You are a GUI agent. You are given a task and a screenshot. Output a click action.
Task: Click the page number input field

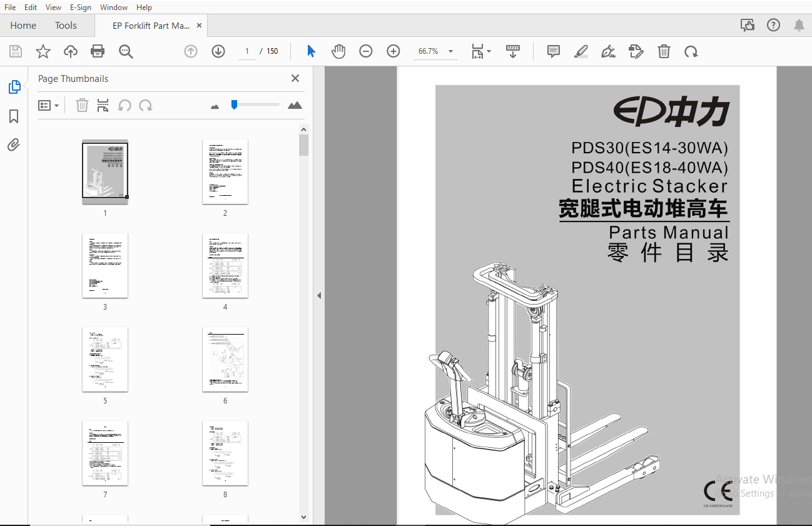click(x=247, y=51)
